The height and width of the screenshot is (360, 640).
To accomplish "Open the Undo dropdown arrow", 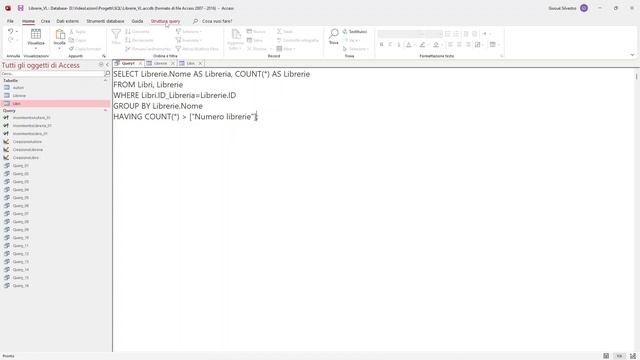I will pyautogui.click(x=17, y=31).
